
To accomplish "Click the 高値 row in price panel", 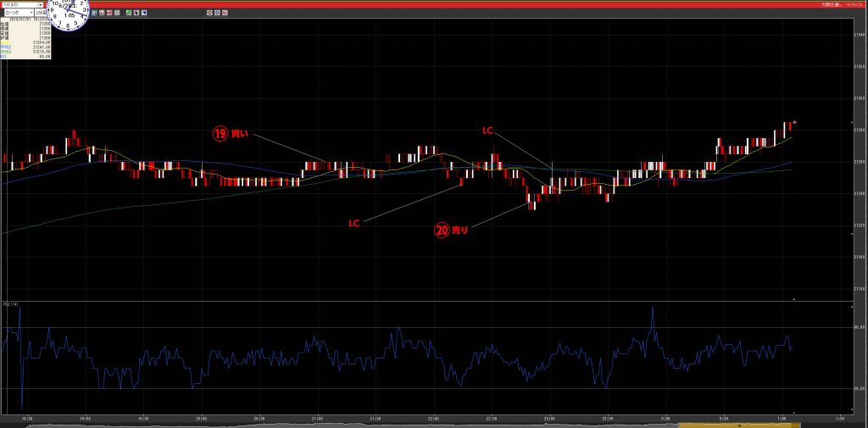I will click(x=25, y=28).
